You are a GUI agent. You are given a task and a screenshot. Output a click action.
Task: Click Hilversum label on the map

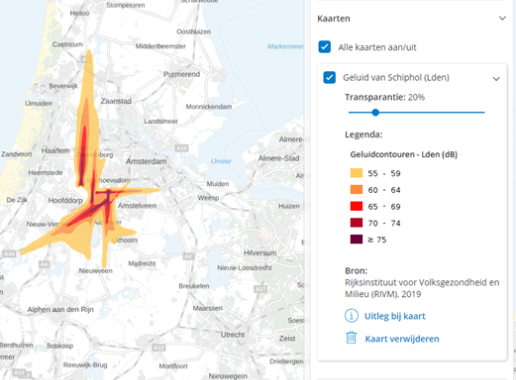[260, 253]
